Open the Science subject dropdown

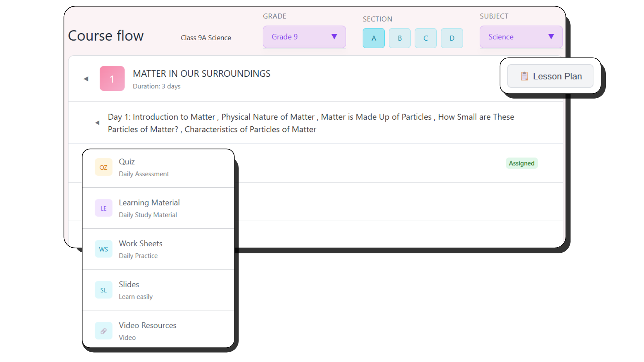coord(520,37)
